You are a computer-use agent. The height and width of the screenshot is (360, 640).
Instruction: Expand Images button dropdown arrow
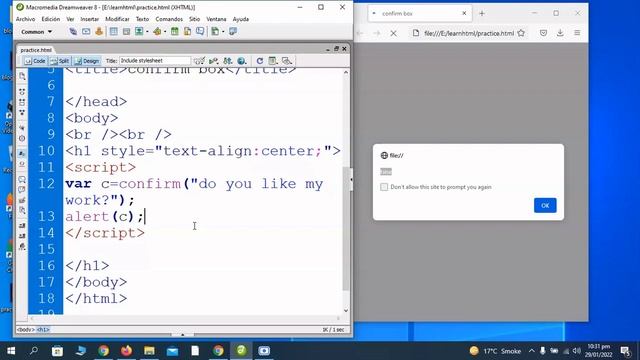(147, 32)
